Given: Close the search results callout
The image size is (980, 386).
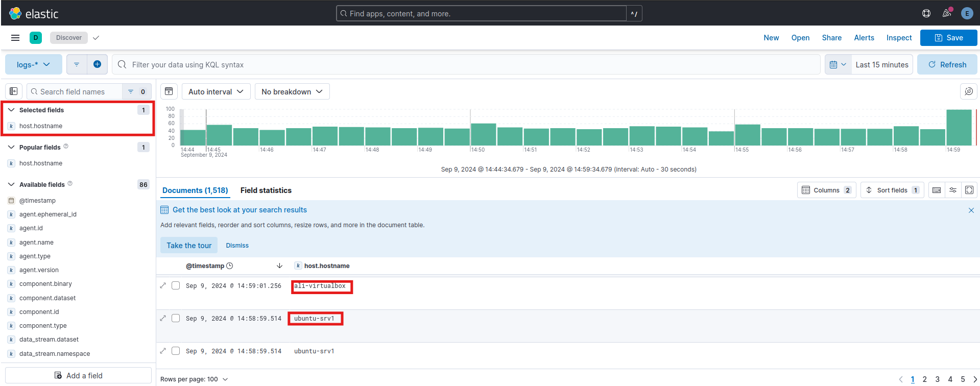Looking at the screenshot, I should point(971,210).
